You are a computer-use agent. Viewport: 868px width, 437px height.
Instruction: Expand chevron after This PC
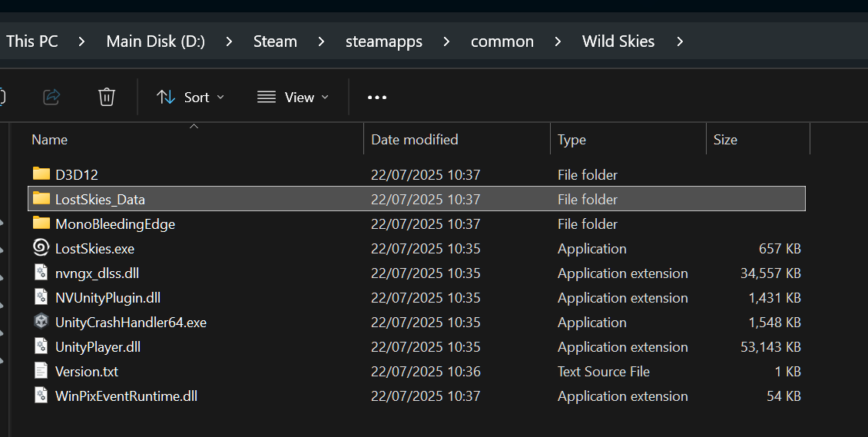pos(82,41)
